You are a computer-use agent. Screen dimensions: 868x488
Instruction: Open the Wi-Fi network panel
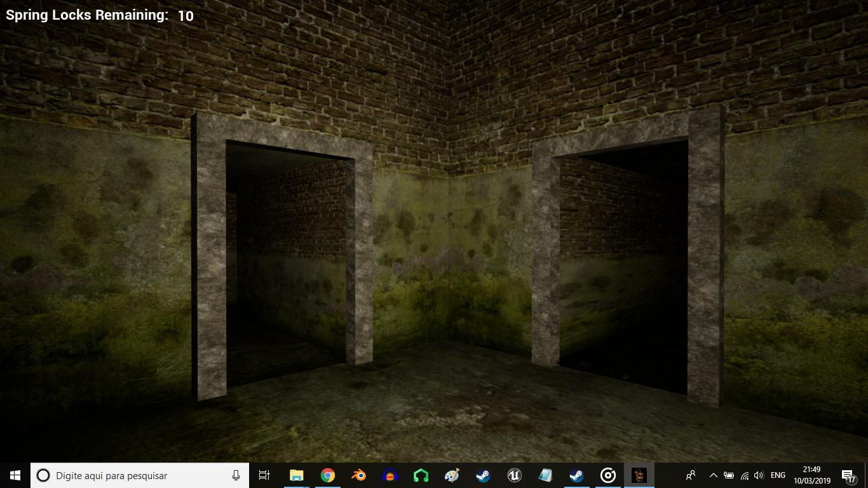point(744,475)
